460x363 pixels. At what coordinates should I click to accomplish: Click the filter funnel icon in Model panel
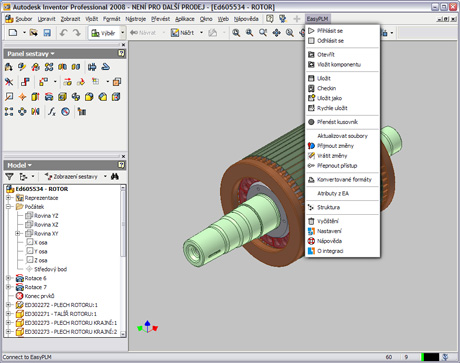coord(9,176)
